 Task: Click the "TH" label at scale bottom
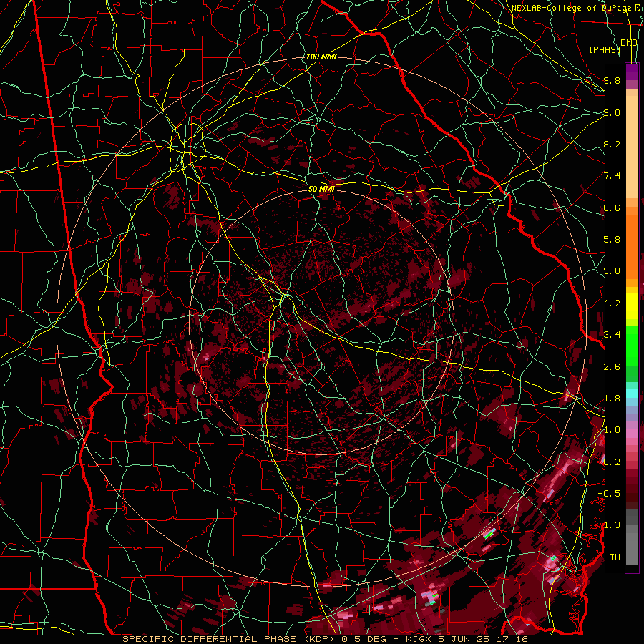(615, 557)
